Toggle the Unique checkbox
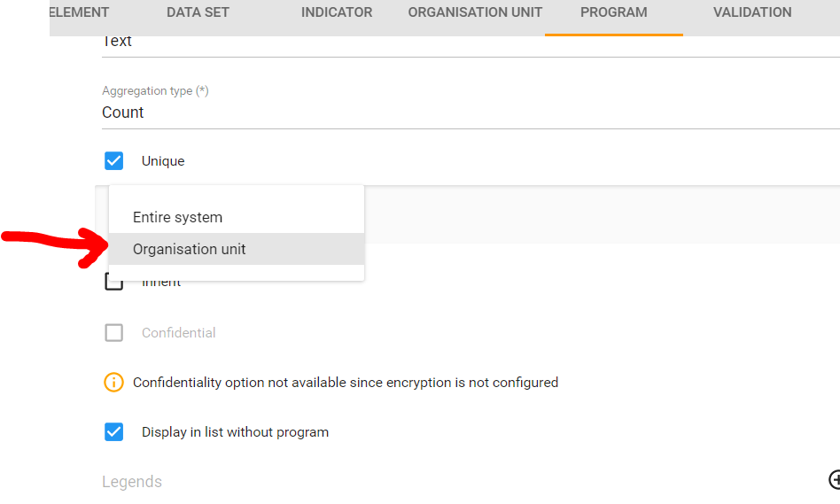This screenshot has width=840, height=504. pyautogui.click(x=114, y=161)
